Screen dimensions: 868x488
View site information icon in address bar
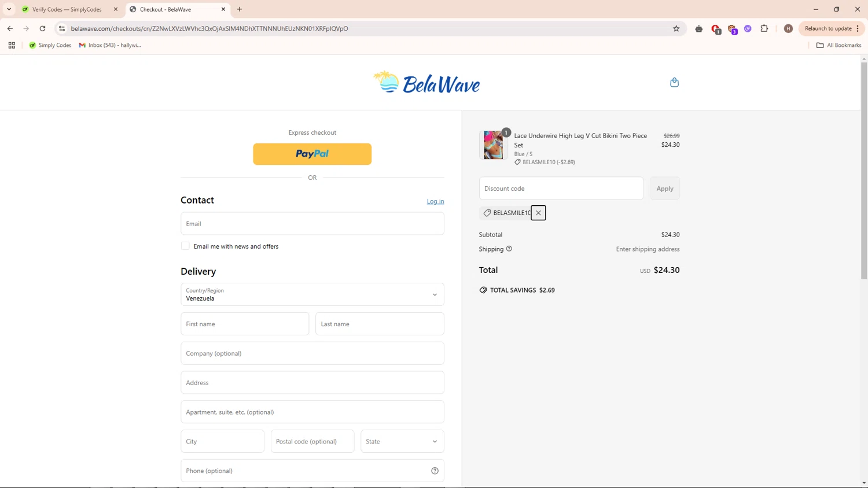pyautogui.click(x=62, y=28)
